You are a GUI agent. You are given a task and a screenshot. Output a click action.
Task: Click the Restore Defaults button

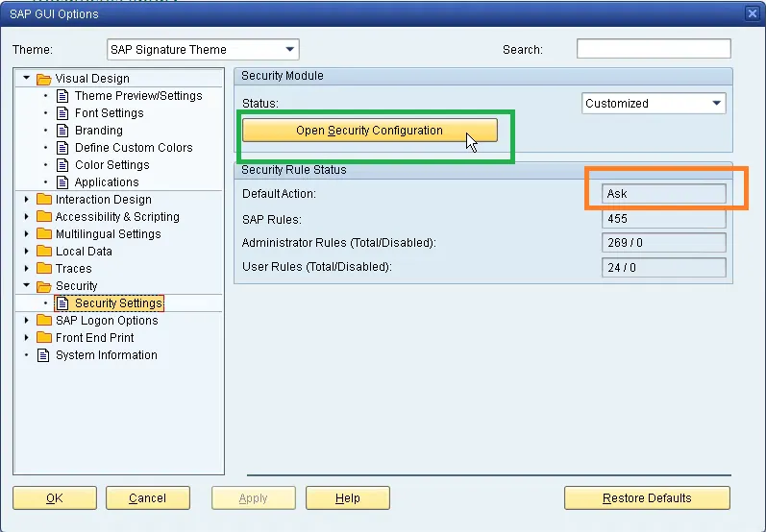pyautogui.click(x=647, y=497)
